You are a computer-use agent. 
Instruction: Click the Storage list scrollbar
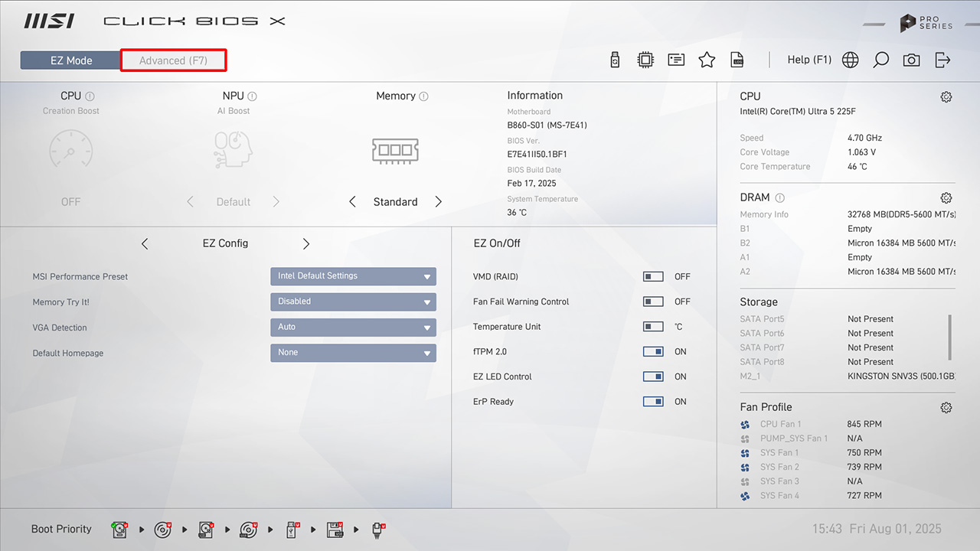(x=950, y=337)
